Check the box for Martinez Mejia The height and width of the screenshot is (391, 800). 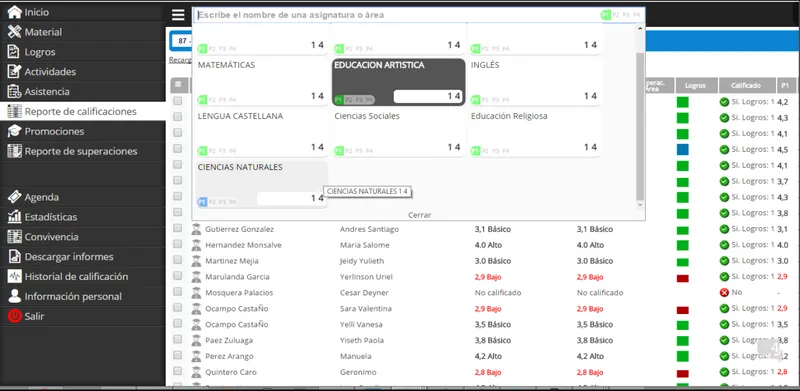(178, 260)
